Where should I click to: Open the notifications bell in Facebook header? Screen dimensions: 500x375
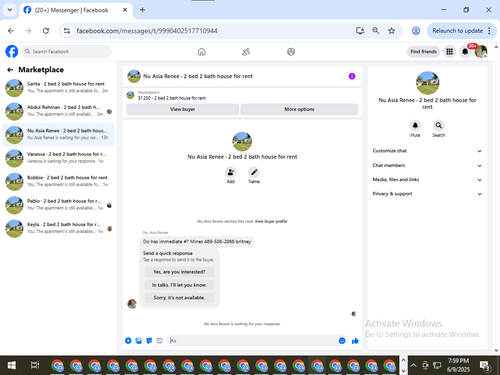(x=465, y=52)
